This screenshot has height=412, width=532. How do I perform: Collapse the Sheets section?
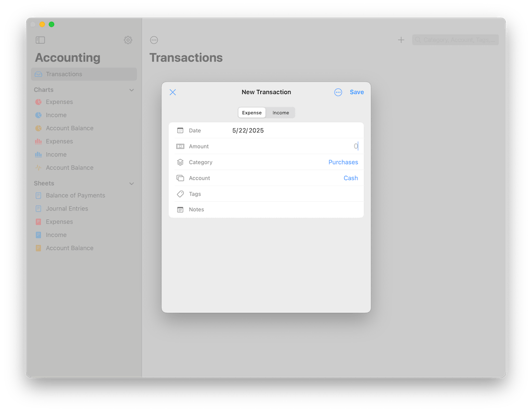(x=131, y=183)
